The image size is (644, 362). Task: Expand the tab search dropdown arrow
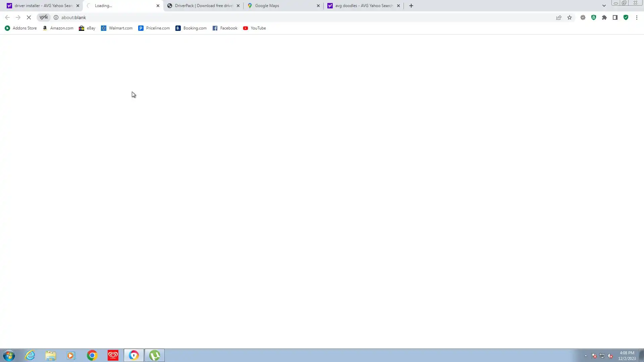click(x=604, y=6)
